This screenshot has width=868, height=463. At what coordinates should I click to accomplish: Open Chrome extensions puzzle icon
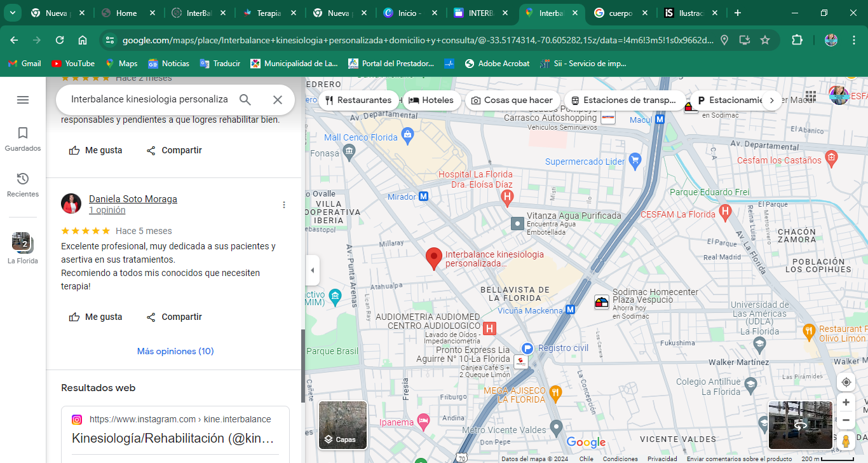[797, 40]
